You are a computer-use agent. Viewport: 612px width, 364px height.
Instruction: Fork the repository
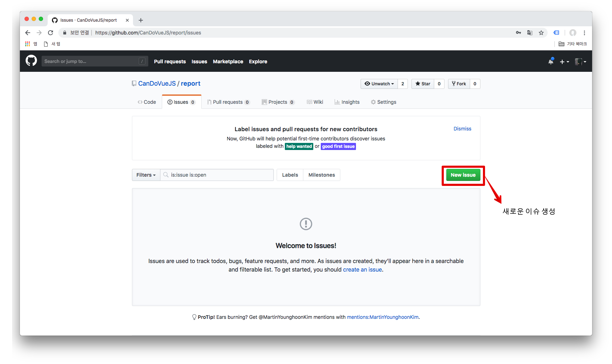coord(459,84)
